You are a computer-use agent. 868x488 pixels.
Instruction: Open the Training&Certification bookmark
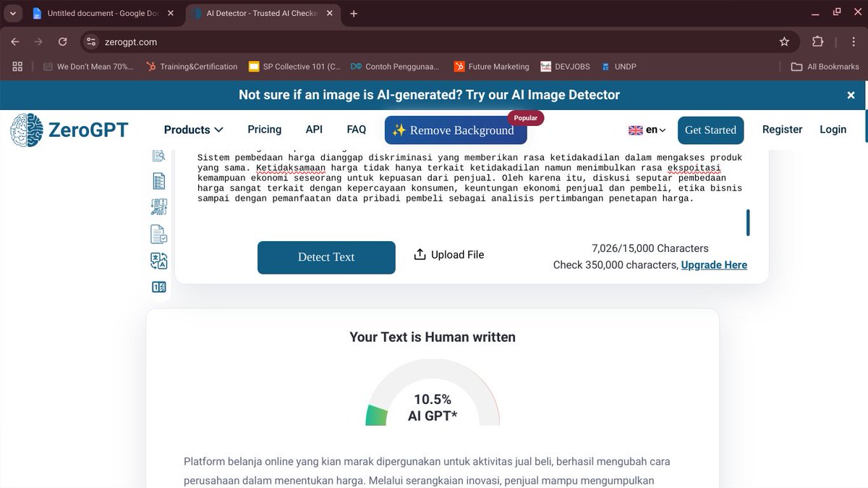tap(192, 67)
